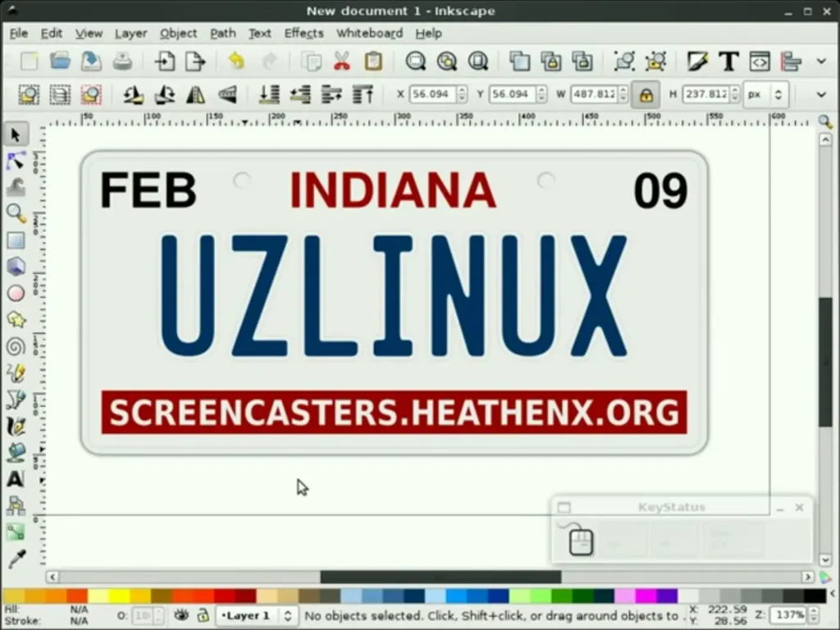Expand the commands bar overflow arrow

coord(821,61)
